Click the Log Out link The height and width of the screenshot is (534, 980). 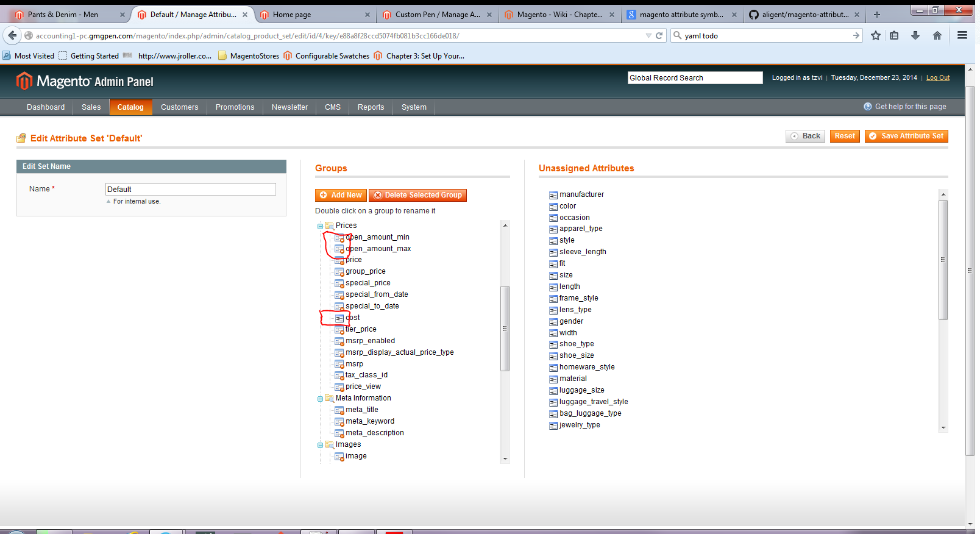coord(938,78)
